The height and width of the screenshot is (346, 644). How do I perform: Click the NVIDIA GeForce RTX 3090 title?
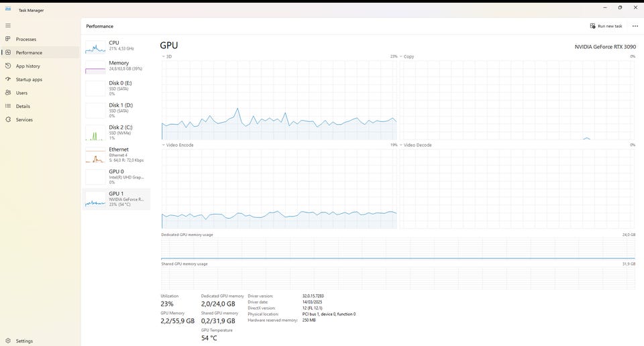coord(605,47)
